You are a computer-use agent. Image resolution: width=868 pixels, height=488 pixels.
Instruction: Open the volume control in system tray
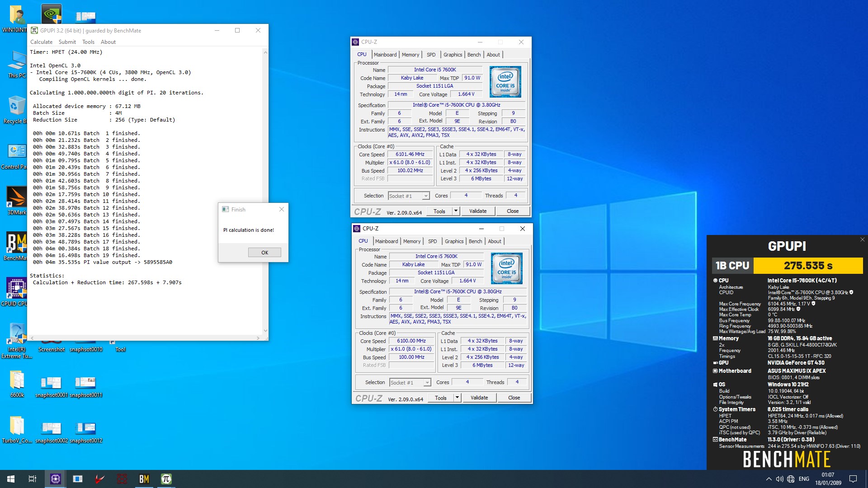tap(779, 479)
